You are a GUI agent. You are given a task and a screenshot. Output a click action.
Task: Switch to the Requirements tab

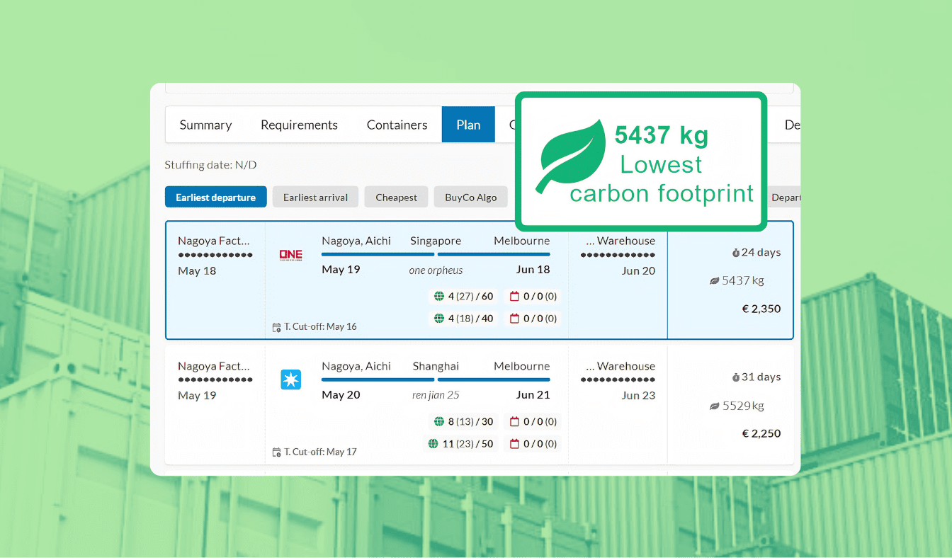(299, 125)
